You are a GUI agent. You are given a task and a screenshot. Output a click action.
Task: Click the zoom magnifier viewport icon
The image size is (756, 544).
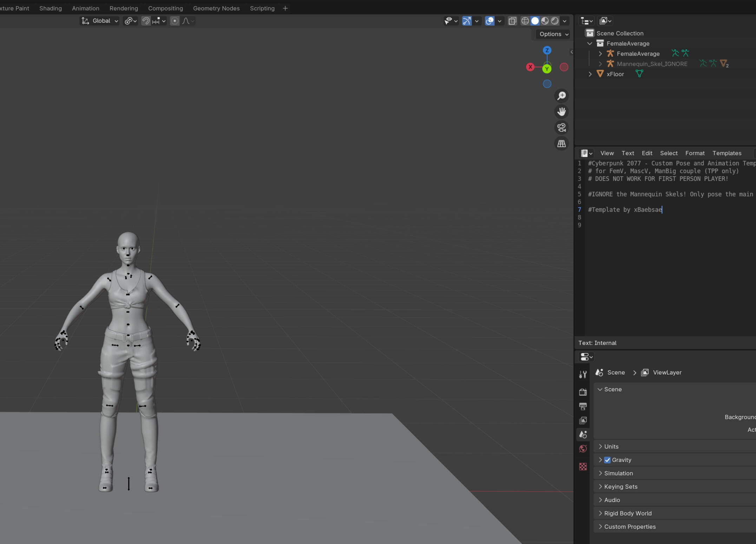click(x=561, y=96)
